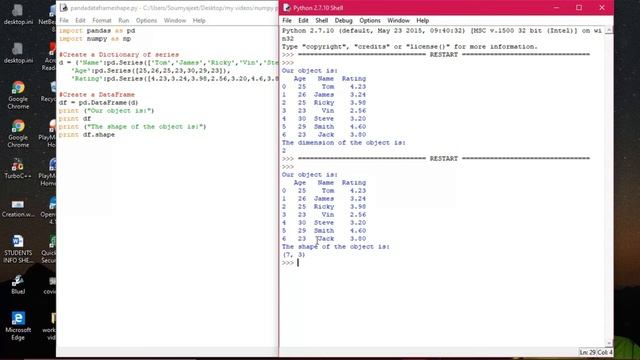Open the BlueJ desktop icon

(x=18, y=284)
